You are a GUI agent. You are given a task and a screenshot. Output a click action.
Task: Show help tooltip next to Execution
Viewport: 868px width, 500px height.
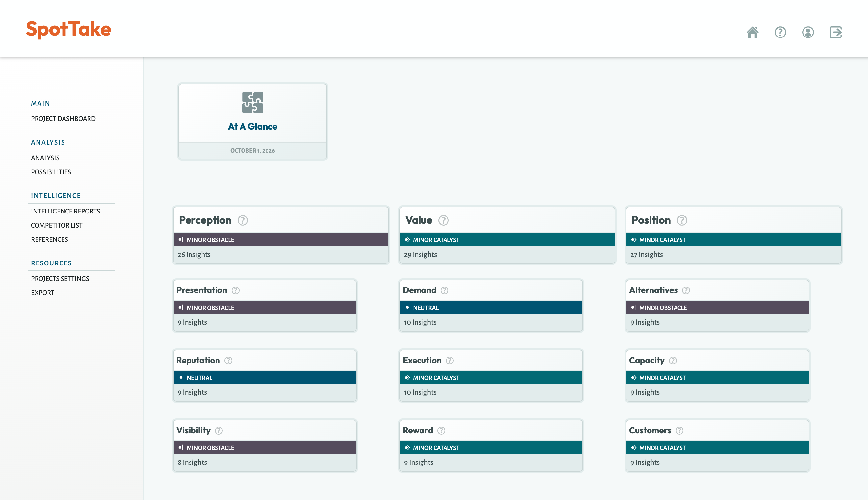449,361
